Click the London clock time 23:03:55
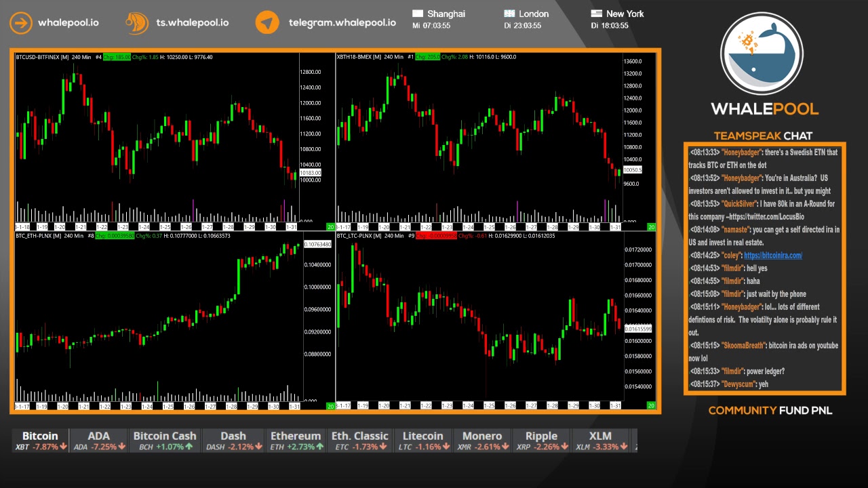 pyautogui.click(x=527, y=26)
